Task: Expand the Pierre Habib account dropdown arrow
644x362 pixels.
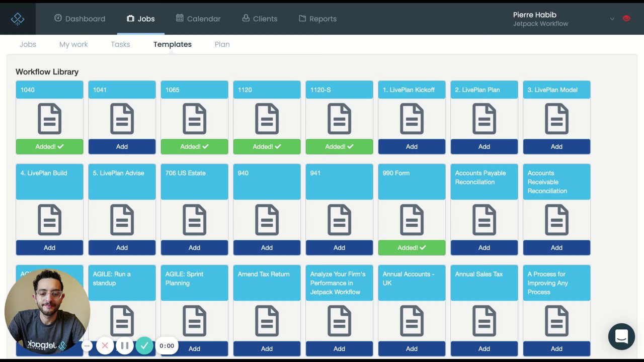Action: tap(612, 19)
